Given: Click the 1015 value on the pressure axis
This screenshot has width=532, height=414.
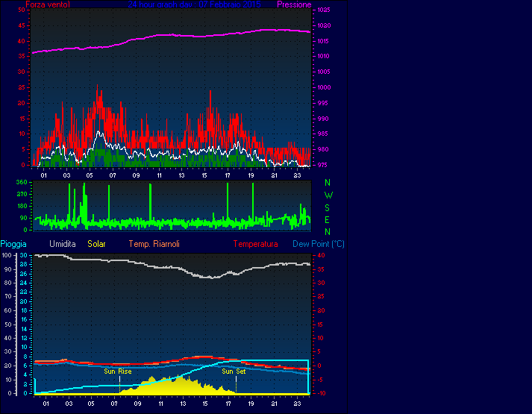Looking at the screenshot, I should tap(324, 41).
